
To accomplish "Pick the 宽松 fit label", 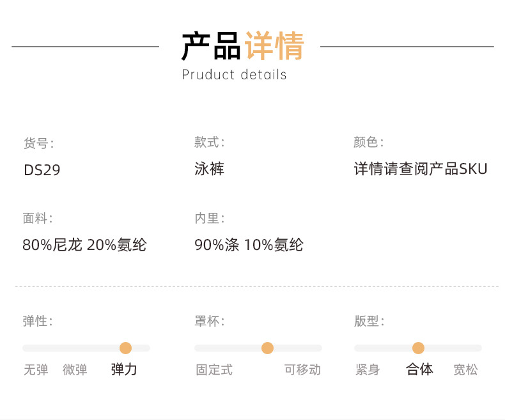I will pyautogui.click(x=465, y=370).
